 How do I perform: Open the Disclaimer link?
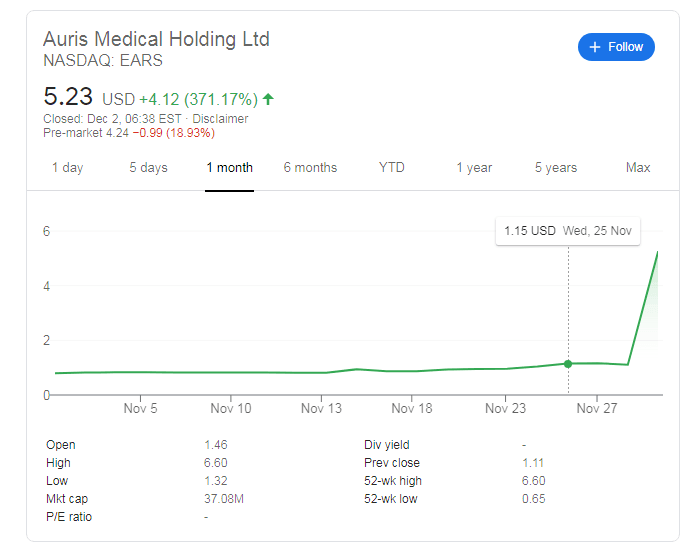220,119
